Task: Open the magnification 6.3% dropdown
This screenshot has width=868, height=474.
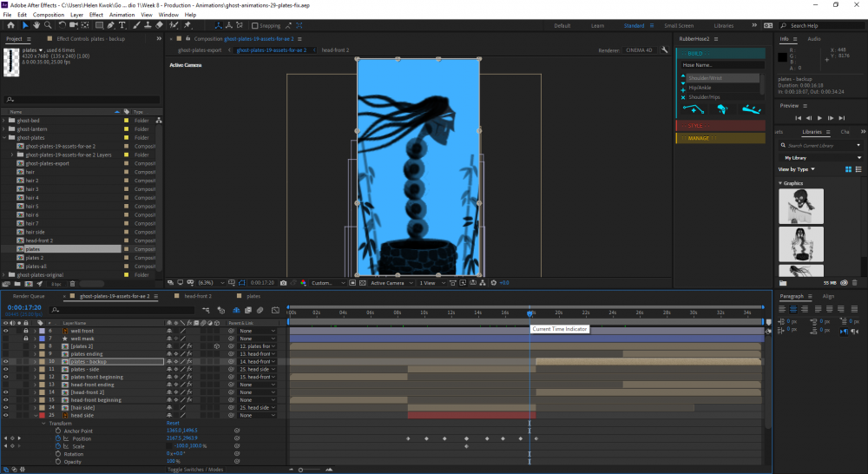Action: (x=212, y=283)
